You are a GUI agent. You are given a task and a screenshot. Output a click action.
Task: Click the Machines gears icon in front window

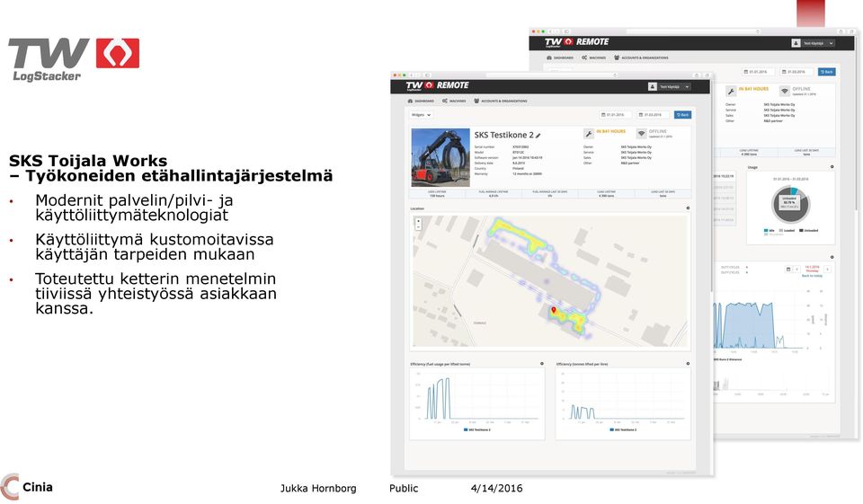[444, 102]
